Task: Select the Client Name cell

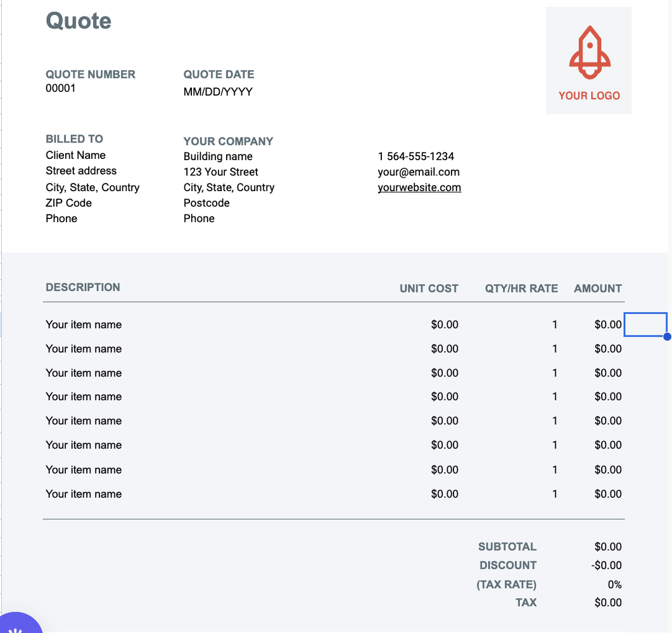Action: click(75, 155)
